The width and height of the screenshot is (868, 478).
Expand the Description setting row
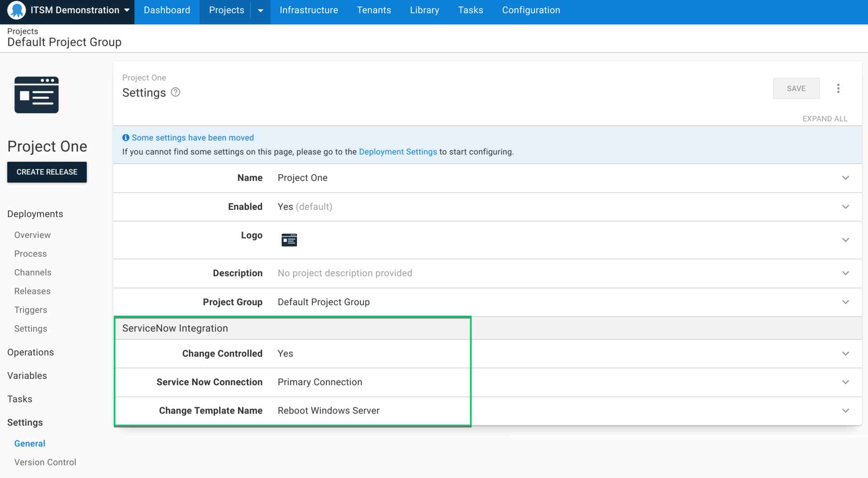(x=845, y=273)
